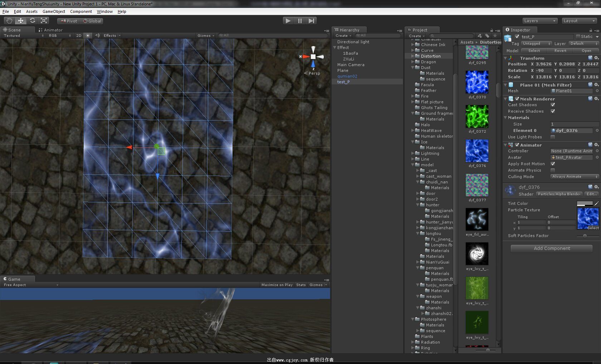
Task: Click search by label icon in Project
Action: 487,36
